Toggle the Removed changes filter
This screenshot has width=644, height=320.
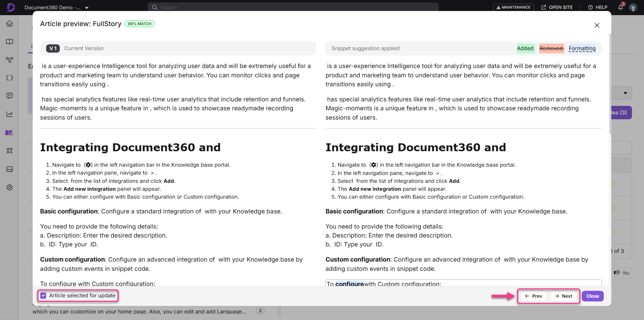pos(551,48)
